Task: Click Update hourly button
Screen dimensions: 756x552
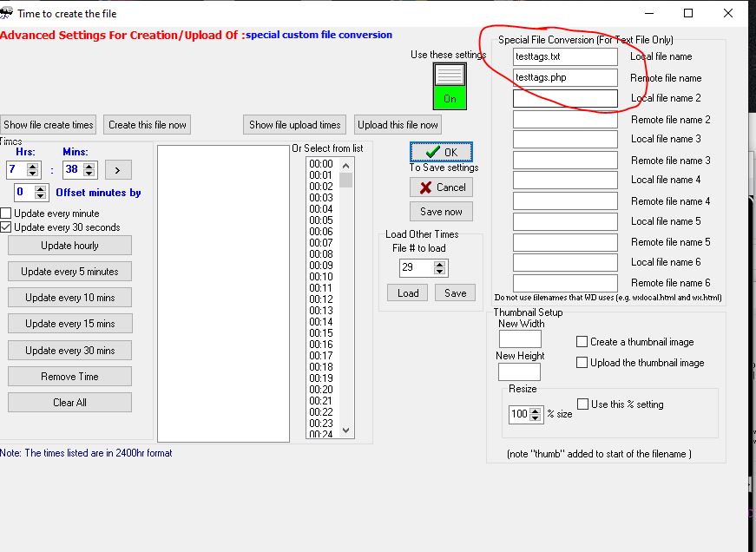Action: point(69,246)
